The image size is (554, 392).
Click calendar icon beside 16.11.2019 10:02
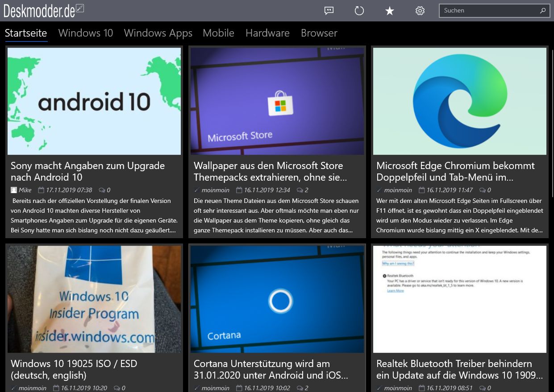[239, 388]
